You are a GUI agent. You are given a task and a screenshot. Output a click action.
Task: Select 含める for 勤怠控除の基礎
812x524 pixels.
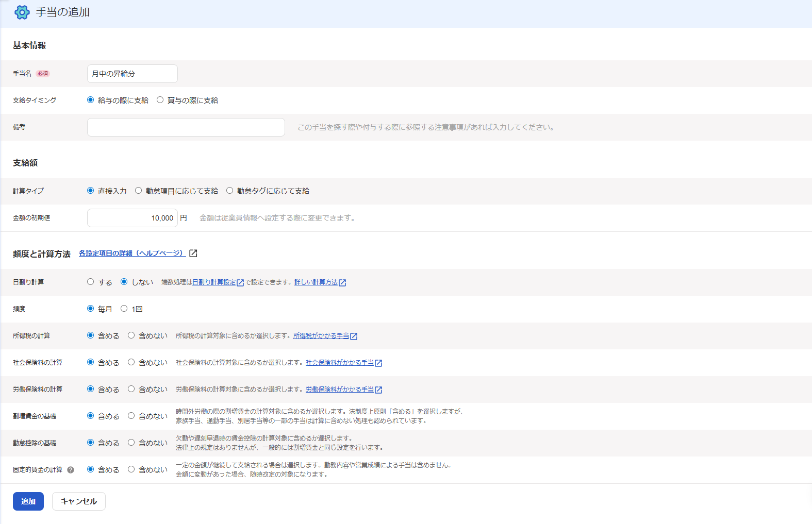coord(91,443)
